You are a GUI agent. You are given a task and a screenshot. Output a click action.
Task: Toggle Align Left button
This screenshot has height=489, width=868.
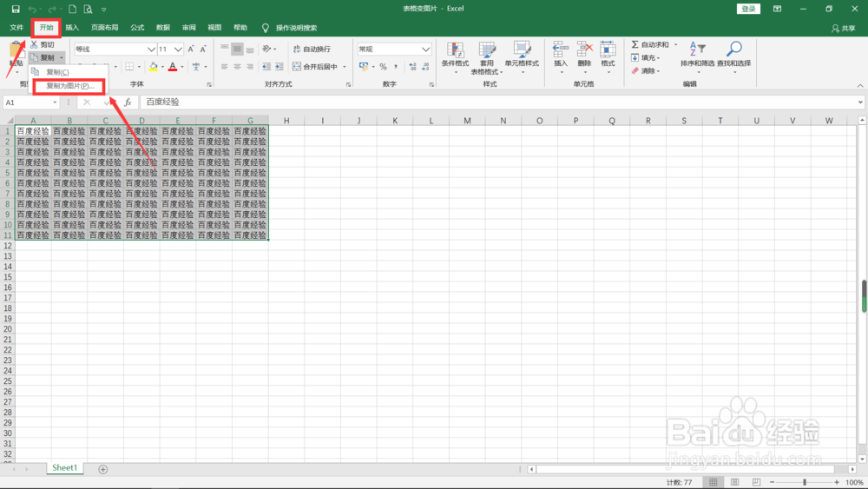(224, 67)
